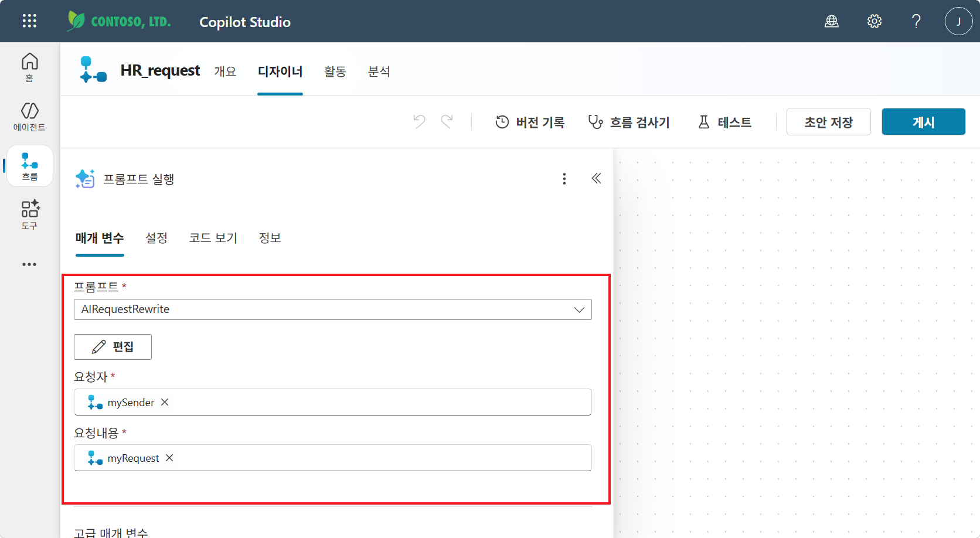Open the help question mark
Viewport: 980px width, 538px height.
(916, 22)
